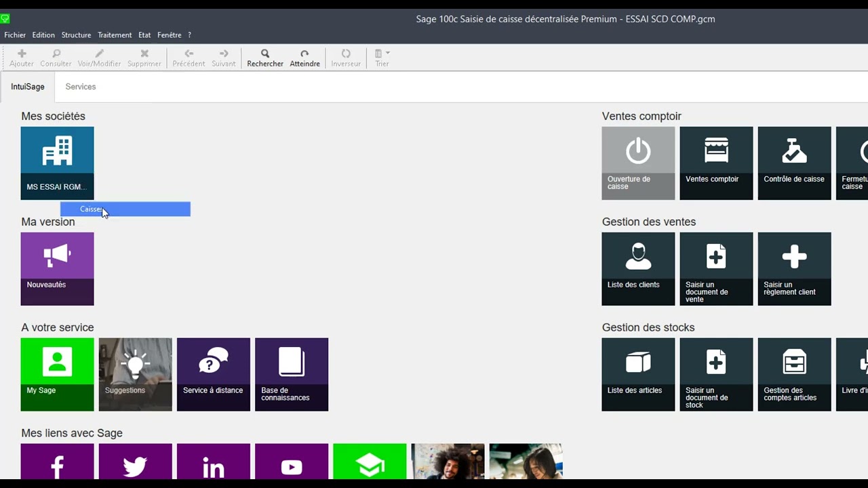Screen dimensions: 868x488
Task: Open the Liste des clients tile
Action: [x=638, y=269]
